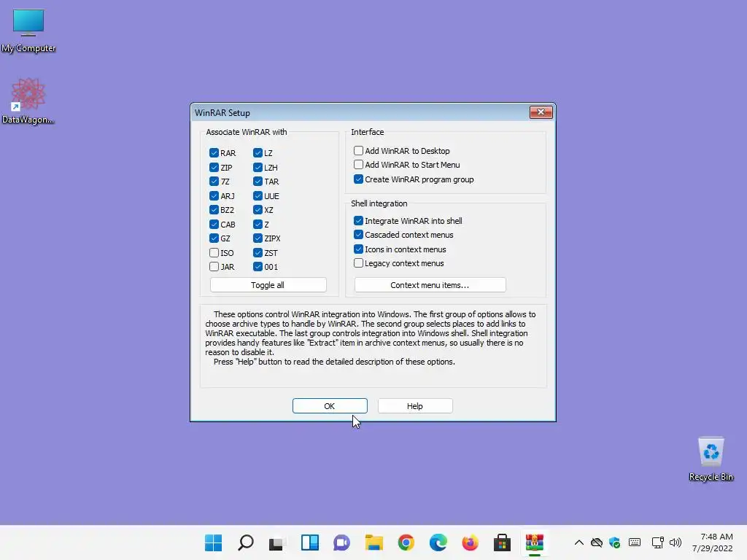
Task: Toggle the Z association checkbox
Action: [x=258, y=224]
